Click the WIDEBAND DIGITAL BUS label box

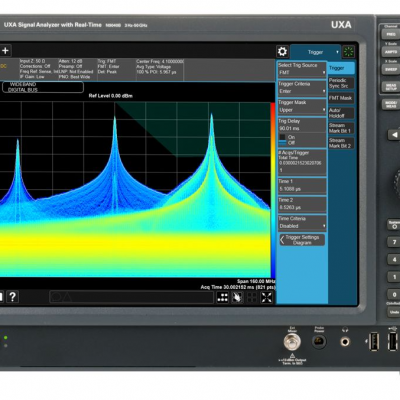point(43,87)
